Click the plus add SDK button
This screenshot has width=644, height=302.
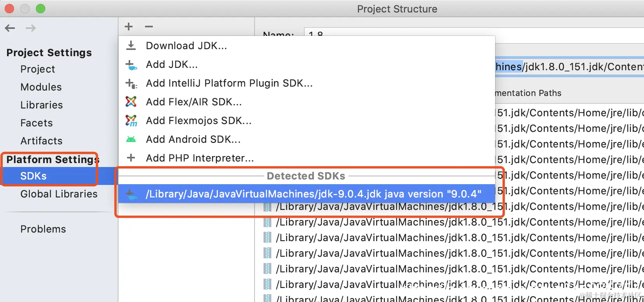[129, 27]
